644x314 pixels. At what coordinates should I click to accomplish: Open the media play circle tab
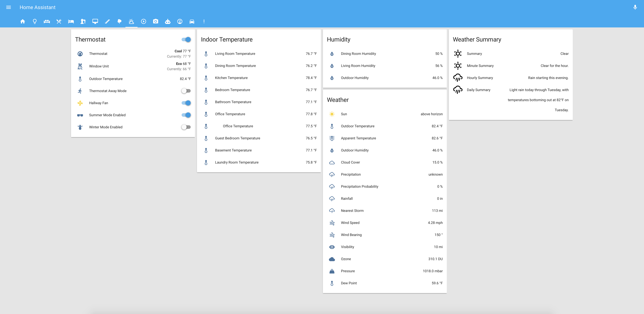(x=144, y=22)
